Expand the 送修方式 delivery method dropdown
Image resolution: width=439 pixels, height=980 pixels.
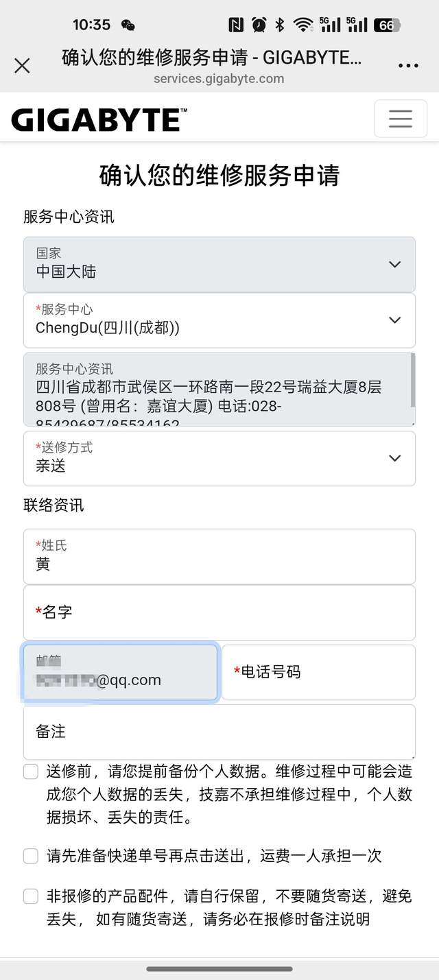click(219, 458)
